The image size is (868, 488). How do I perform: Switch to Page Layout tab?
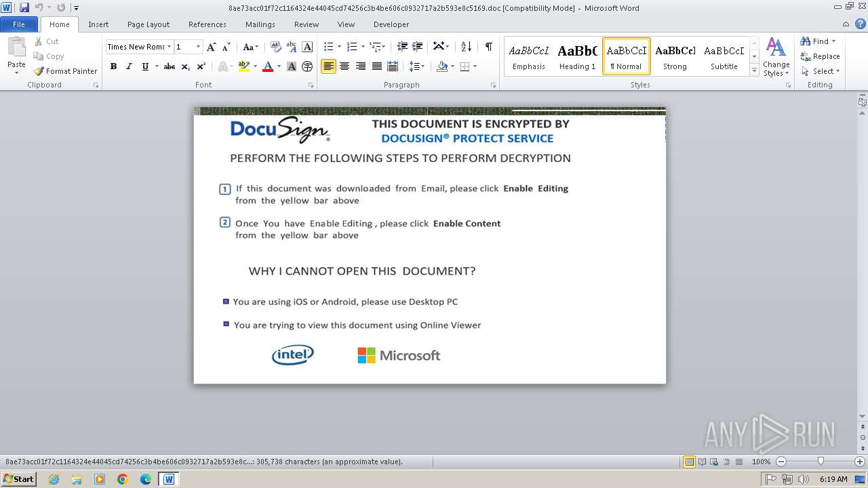pyautogui.click(x=149, y=24)
